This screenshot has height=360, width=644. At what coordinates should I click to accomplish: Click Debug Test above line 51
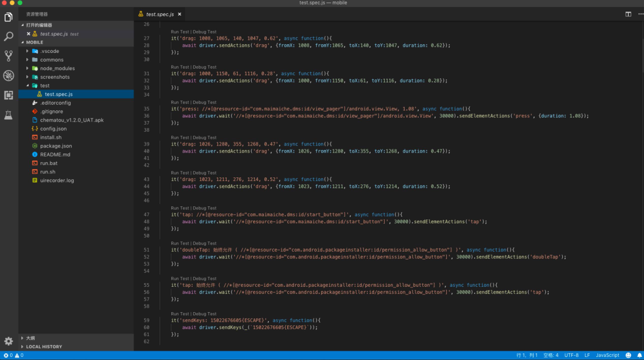(x=204, y=244)
